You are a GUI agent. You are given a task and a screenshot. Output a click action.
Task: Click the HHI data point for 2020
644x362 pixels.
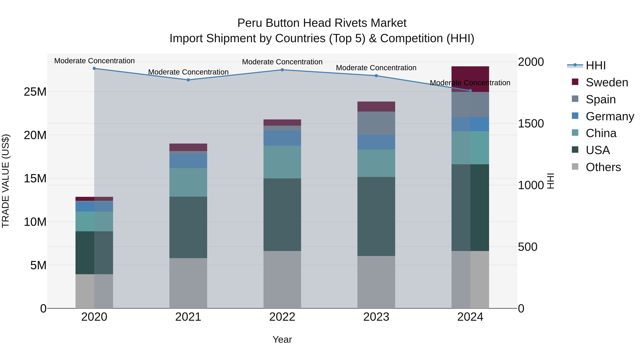tap(94, 68)
